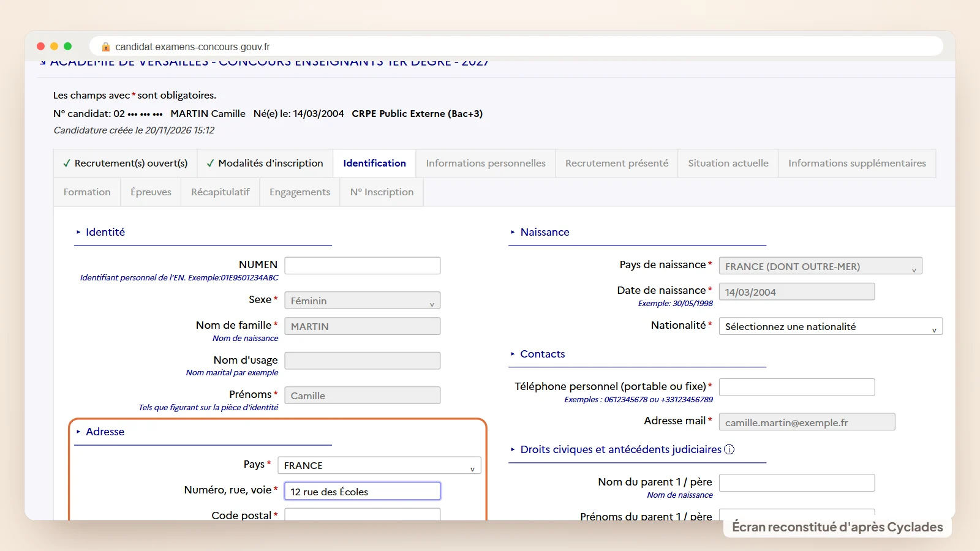The image size is (980, 551).
Task: Click the Prénoms field
Action: (363, 395)
